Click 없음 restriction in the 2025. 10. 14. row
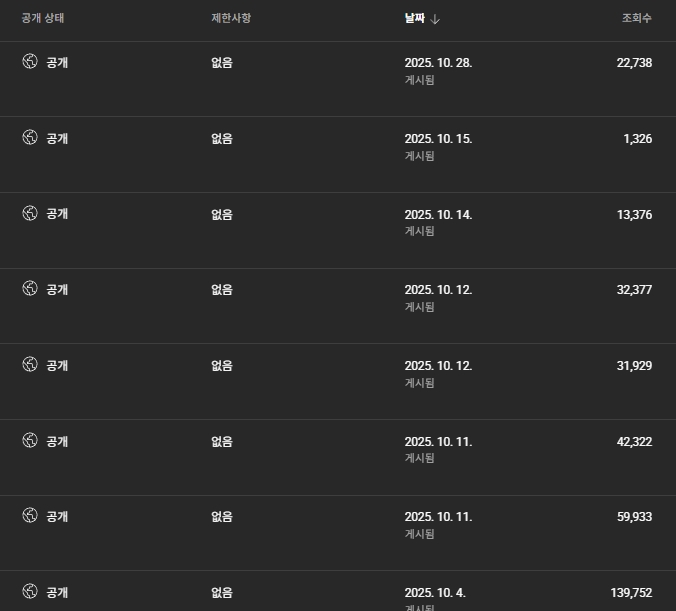The height and width of the screenshot is (611, 676). tap(221, 214)
